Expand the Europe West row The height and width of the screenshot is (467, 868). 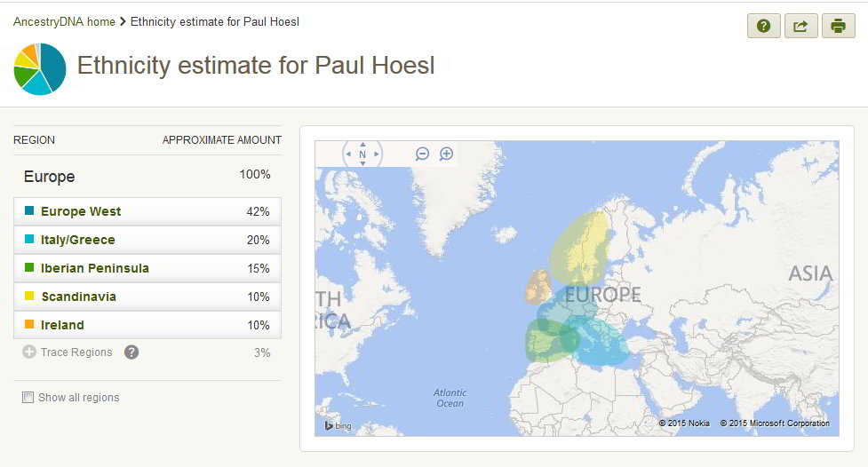pos(147,211)
